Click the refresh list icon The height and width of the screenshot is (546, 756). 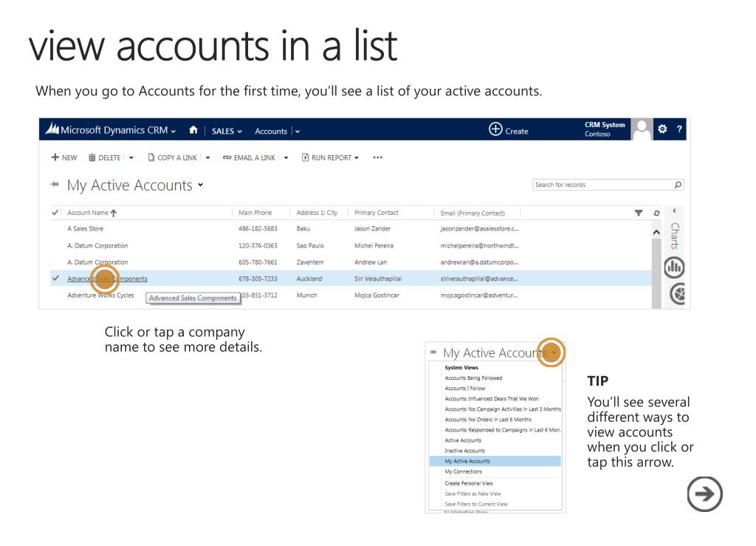coord(656,213)
